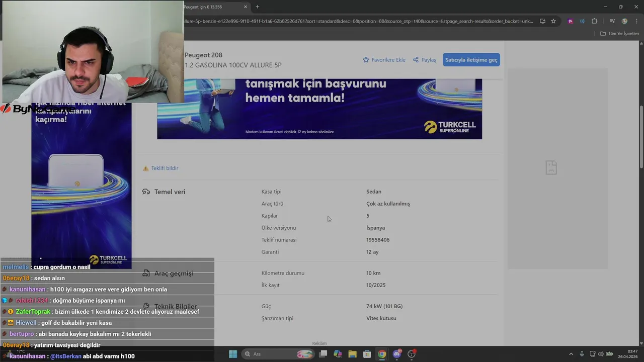The image size is (644, 362).
Task: Click the İspanya country value
Action: click(375, 228)
